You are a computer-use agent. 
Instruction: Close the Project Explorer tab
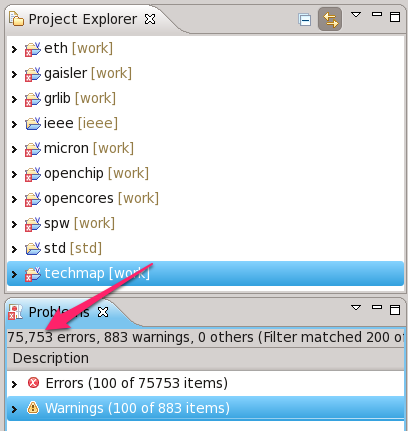[150, 19]
